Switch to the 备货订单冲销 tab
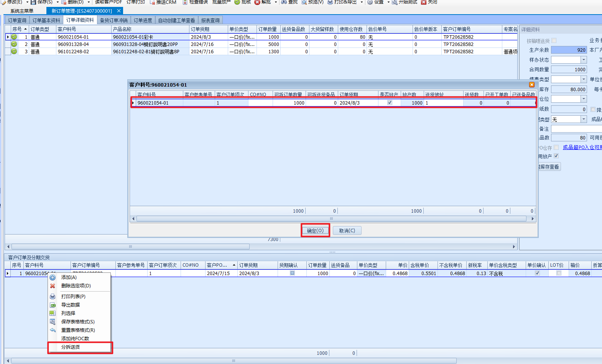 113,20
